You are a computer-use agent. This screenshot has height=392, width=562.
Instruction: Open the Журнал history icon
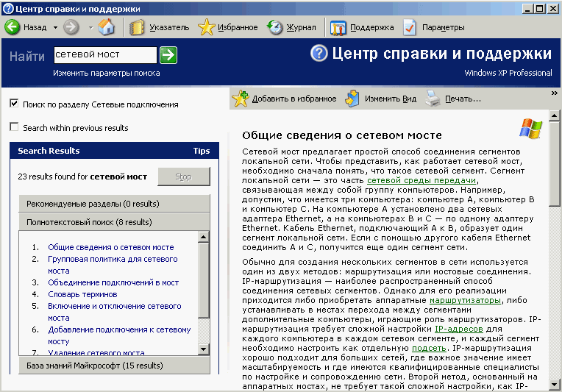click(x=275, y=27)
